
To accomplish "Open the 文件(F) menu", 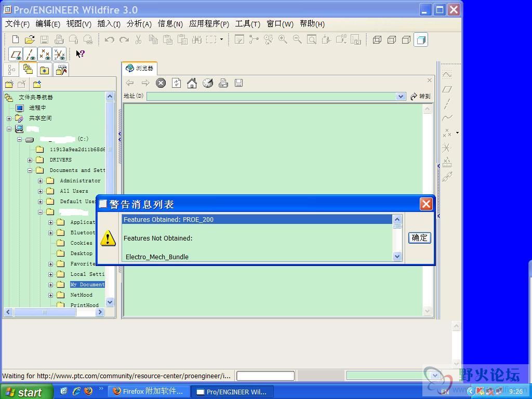I will click(17, 24).
